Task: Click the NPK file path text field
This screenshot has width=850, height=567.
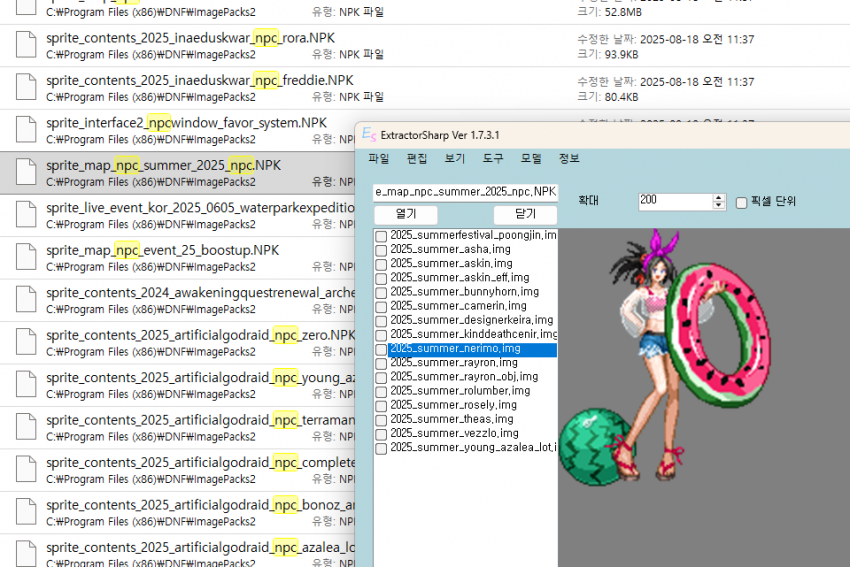Action: [465, 191]
